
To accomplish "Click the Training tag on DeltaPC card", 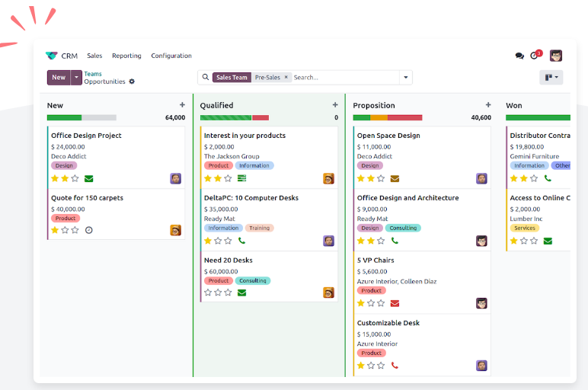I will pos(260,228).
